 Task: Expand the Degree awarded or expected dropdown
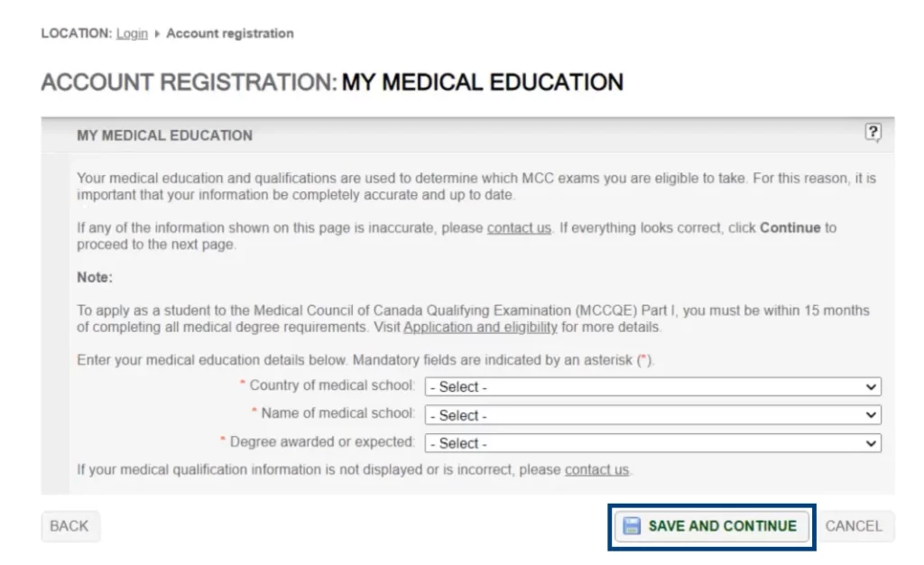[652, 443]
